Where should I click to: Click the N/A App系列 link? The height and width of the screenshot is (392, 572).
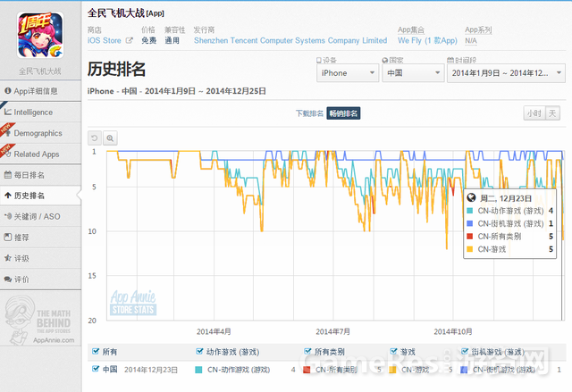pyautogui.click(x=471, y=40)
